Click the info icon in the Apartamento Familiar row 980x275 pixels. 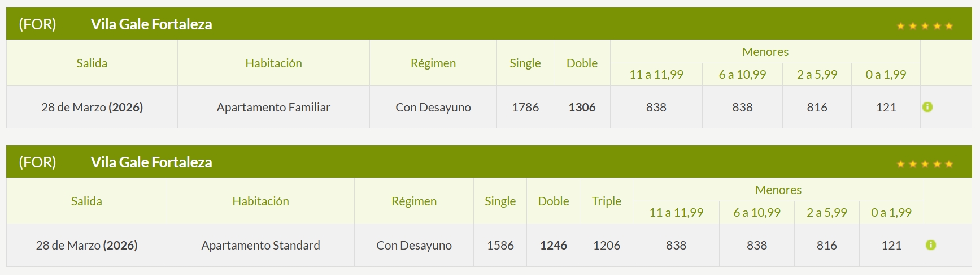click(927, 107)
